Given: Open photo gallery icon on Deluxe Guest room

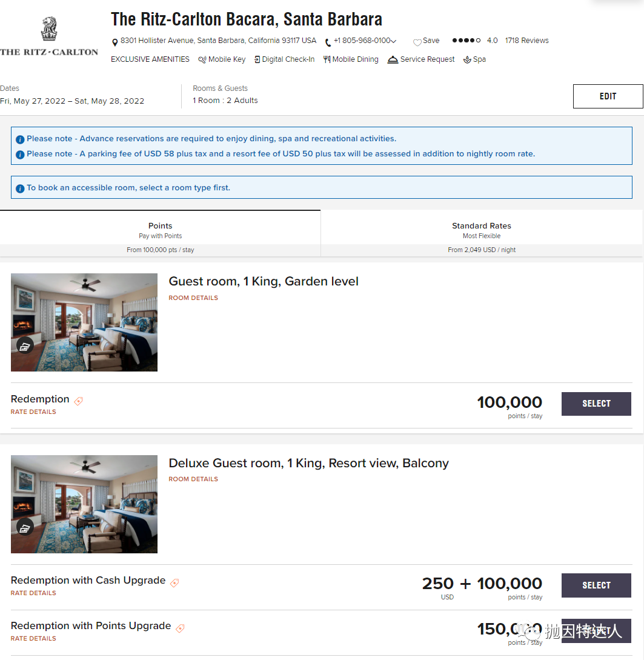Looking at the screenshot, I should [25, 528].
